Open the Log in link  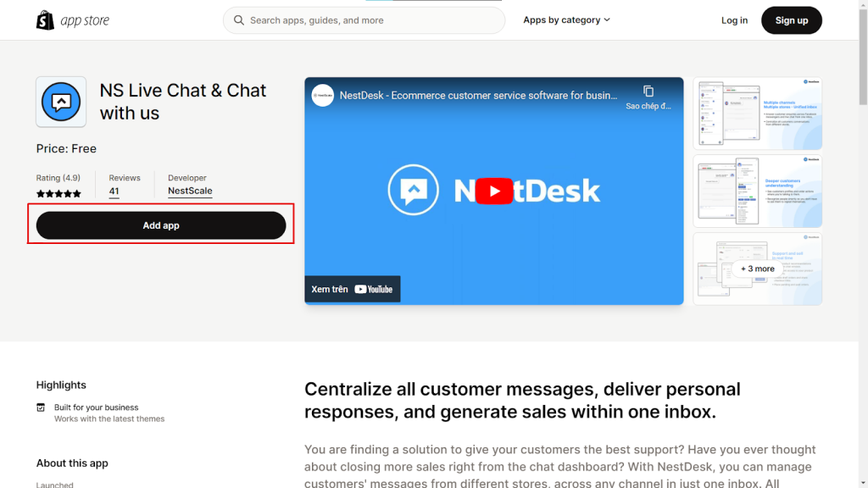tap(734, 20)
